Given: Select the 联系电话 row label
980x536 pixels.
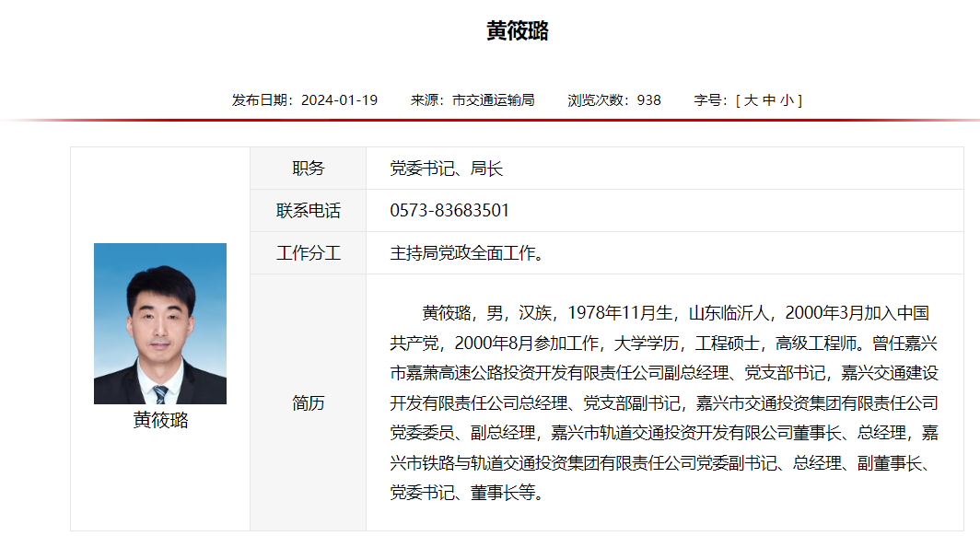Looking at the screenshot, I should click(309, 211).
